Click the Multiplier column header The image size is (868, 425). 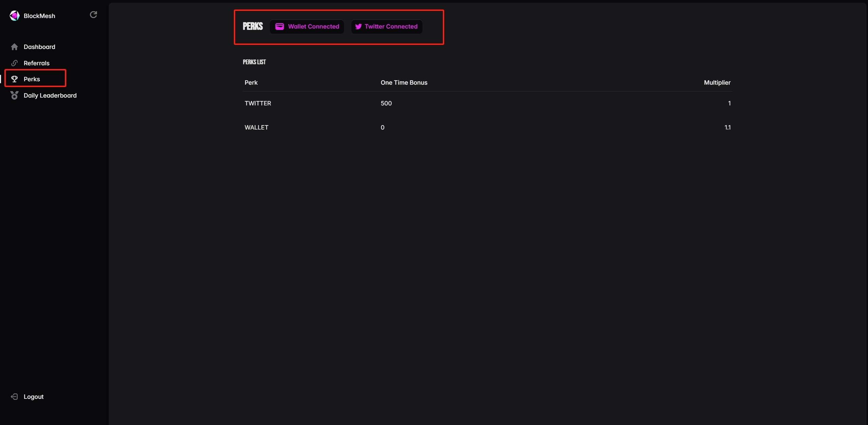(x=717, y=83)
